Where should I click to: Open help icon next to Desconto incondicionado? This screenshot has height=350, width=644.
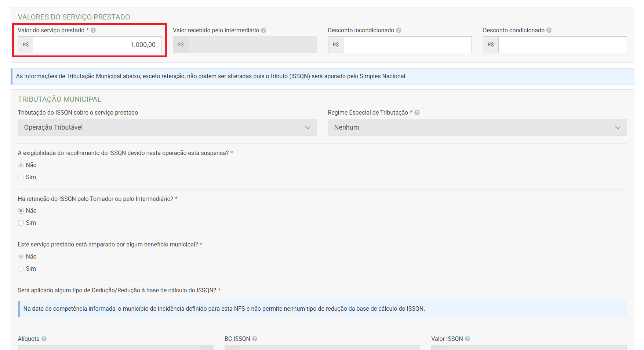[399, 30]
